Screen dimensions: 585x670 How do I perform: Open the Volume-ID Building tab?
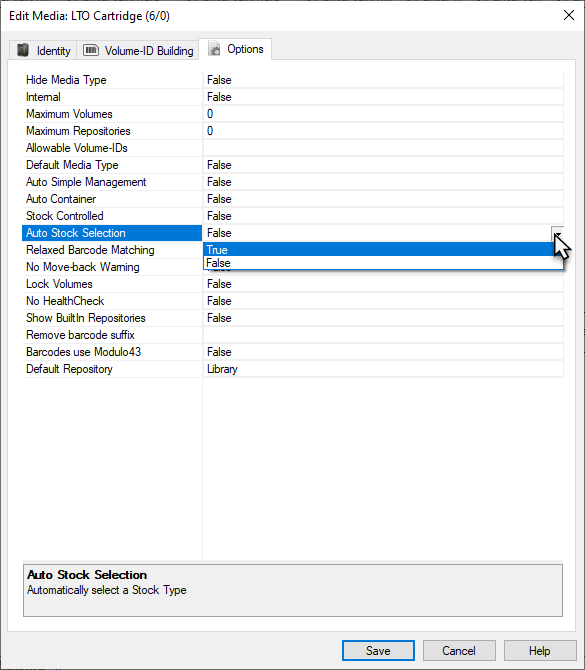click(x=138, y=50)
